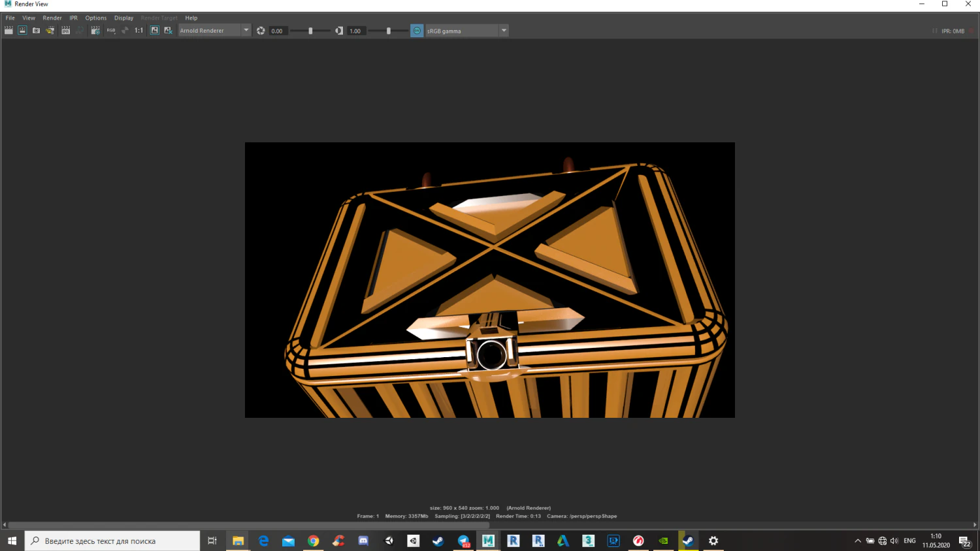Switch to the Maya taskbar icon
The image size is (980, 551).
(488, 541)
